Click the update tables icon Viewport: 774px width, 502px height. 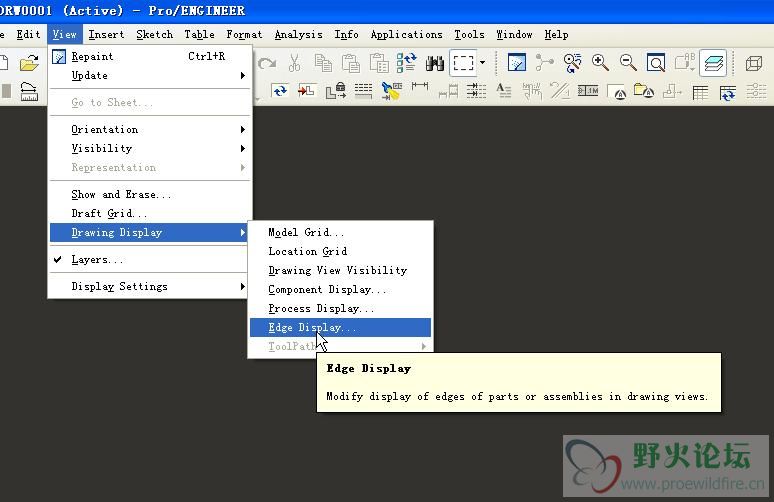(728, 92)
